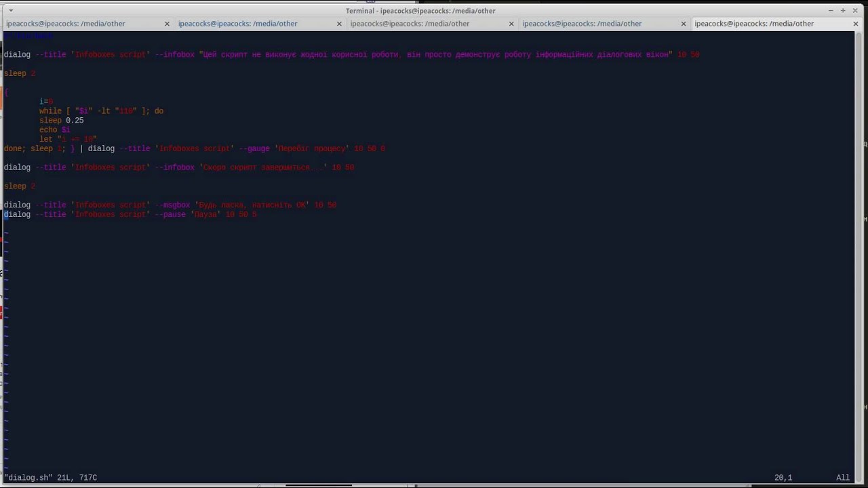
Task: Click the first 'sleep 2' line
Action: 20,73
